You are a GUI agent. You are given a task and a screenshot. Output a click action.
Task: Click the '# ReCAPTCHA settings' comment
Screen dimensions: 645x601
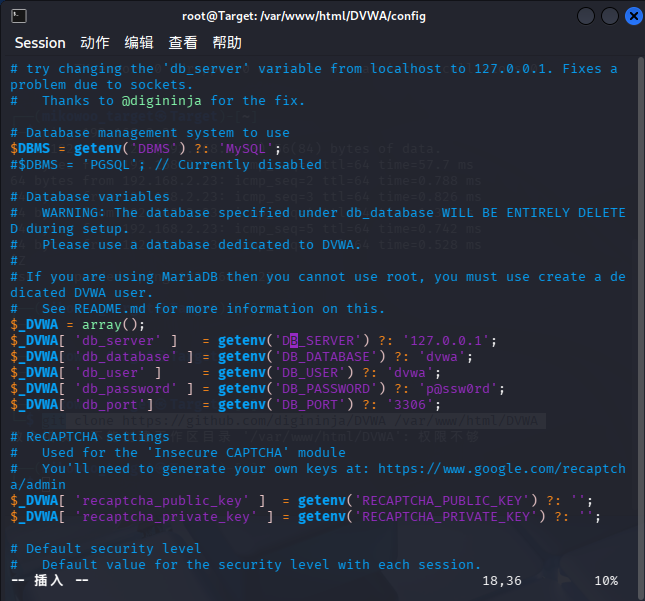point(90,436)
